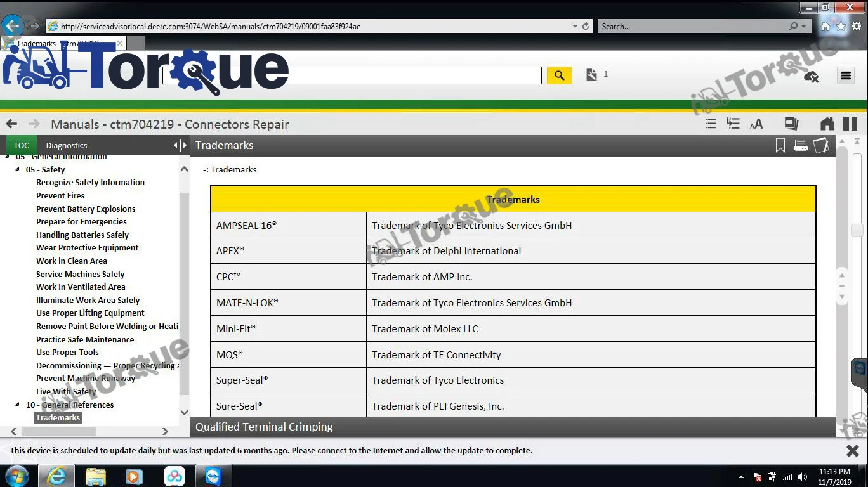Click the TOC horizontal scrollbar thumb
The height and width of the screenshot is (487, 868).
coord(58,431)
